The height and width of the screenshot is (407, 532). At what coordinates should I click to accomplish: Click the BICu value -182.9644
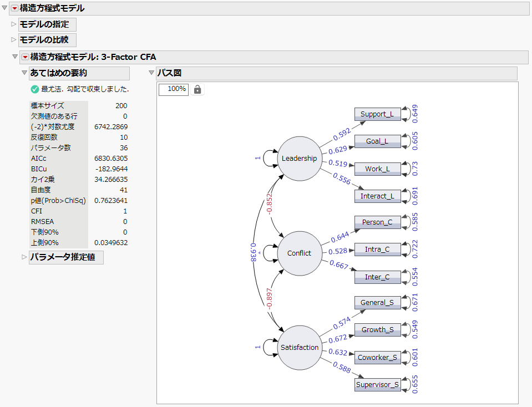[112, 169]
